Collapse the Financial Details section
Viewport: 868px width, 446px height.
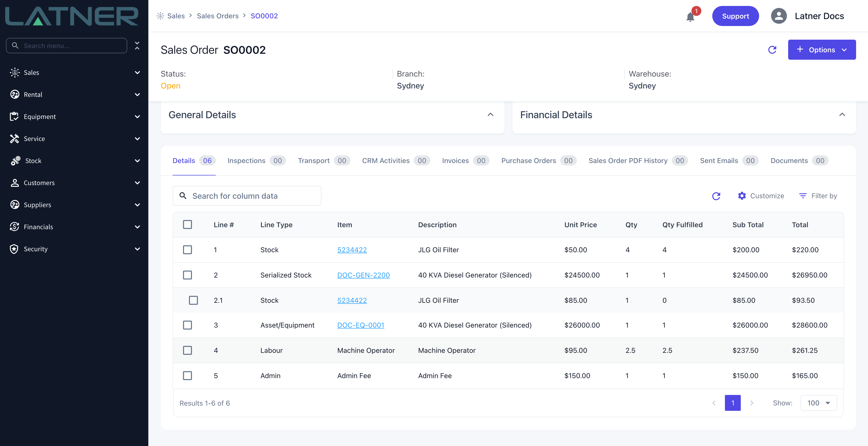click(842, 115)
